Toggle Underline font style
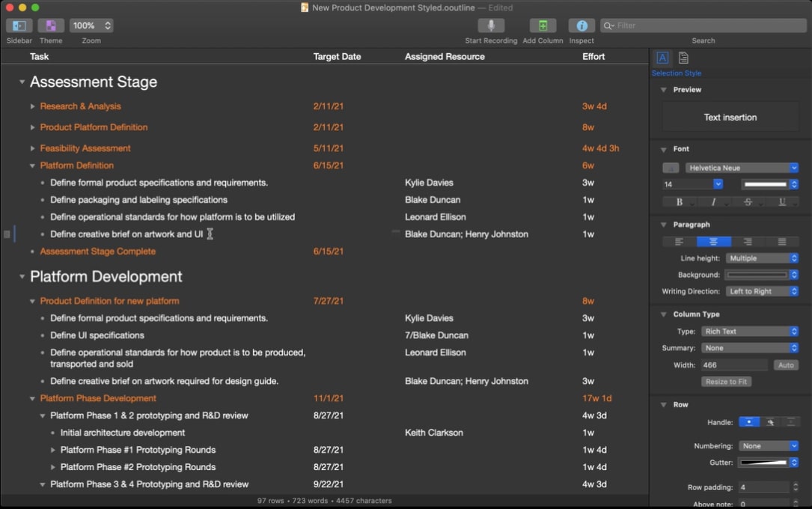The height and width of the screenshot is (509, 812). pyautogui.click(x=782, y=202)
